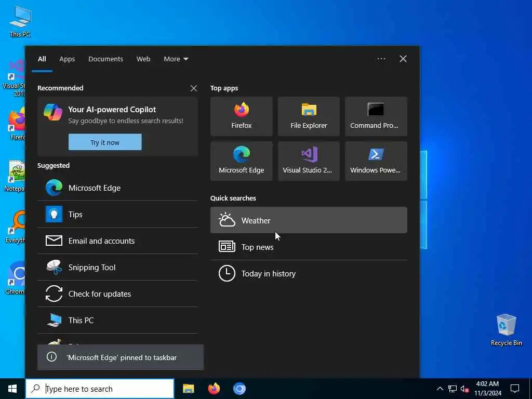The height and width of the screenshot is (399, 532).
Task: Open File Explorer tile in Top apps
Action: (x=309, y=116)
